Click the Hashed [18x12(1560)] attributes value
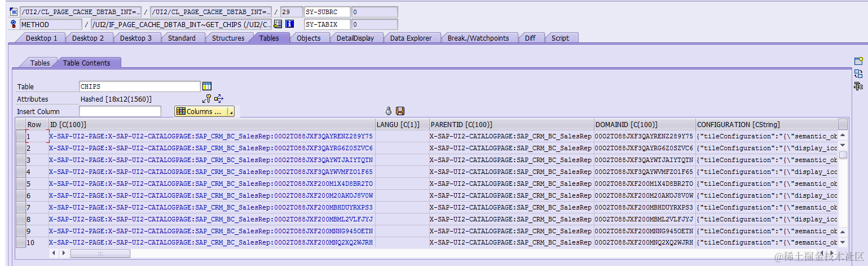 coord(116,99)
